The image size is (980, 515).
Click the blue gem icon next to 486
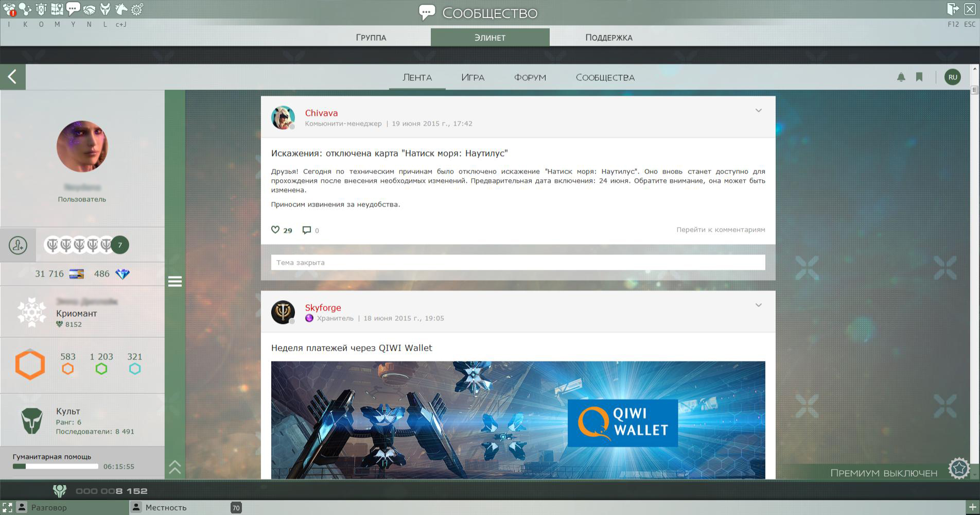pos(122,274)
